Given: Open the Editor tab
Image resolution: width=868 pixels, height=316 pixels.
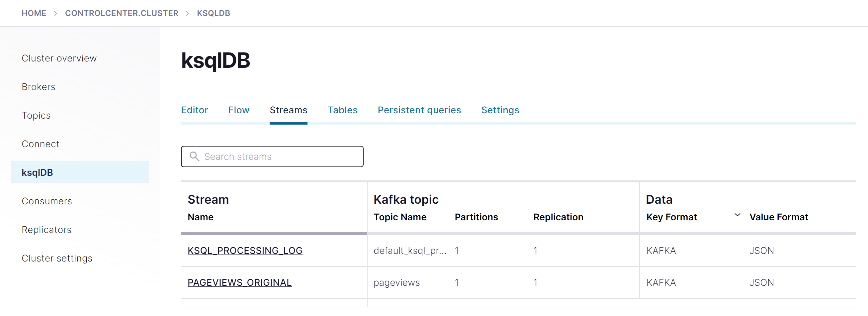Looking at the screenshot, I should pyautogui.click(x=194, y=110).
